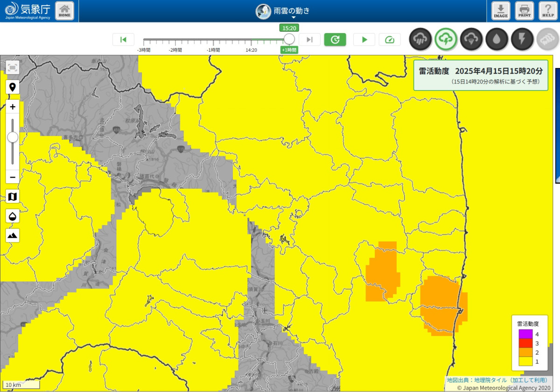Click the time slider handle at 15:20
This screenshot has height=392, width=560.
point(289,39)
